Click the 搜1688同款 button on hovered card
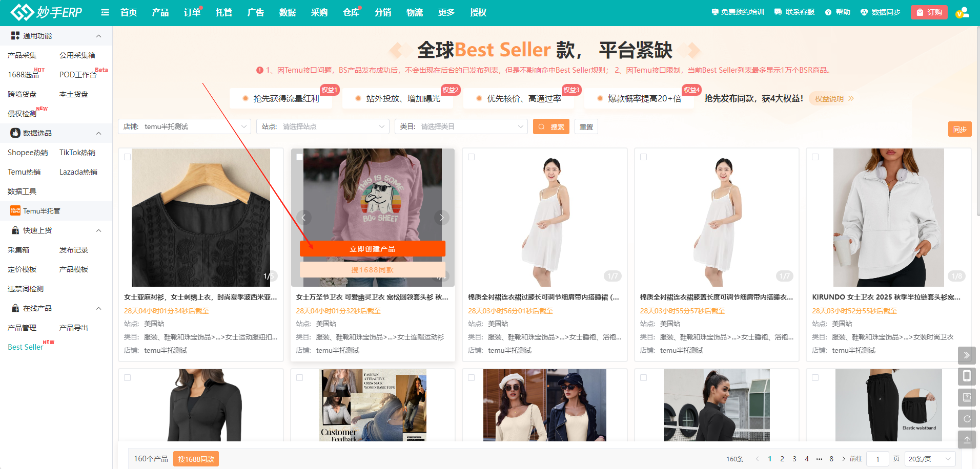Screen dimensions: 980x469 (373, 270)
